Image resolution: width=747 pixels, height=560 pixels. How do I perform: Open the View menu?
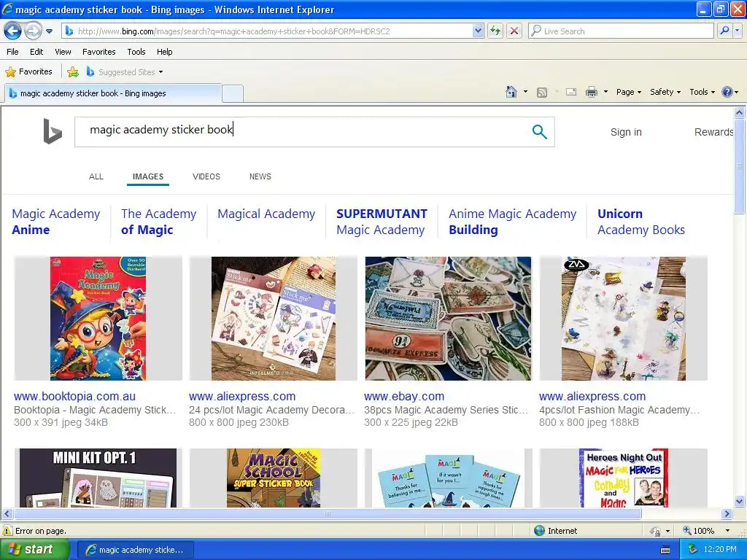pyautogui.click(x=63, y=52)
